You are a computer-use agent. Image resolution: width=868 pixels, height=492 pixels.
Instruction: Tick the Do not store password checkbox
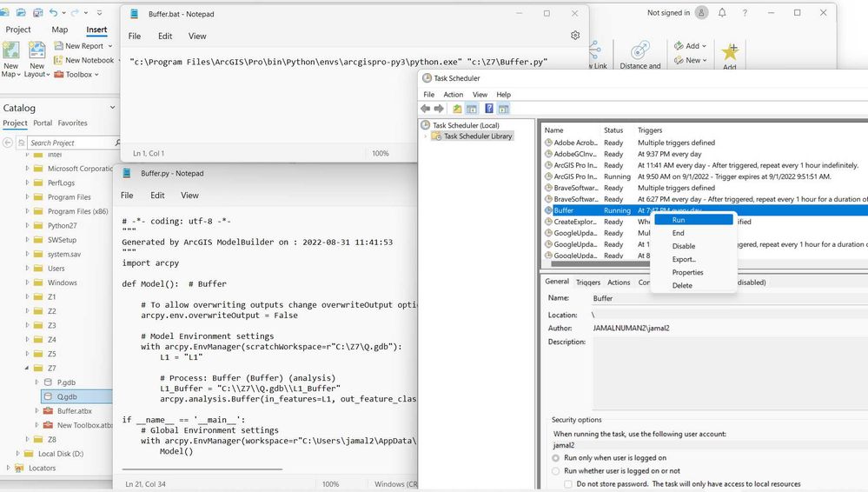click(x=568, y=484)
